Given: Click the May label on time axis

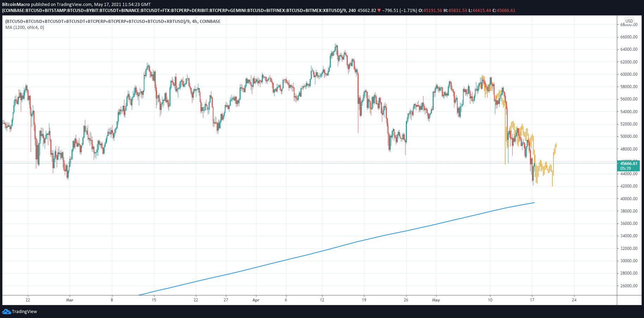Looking at the screenshot, I should tap(436, 300).
